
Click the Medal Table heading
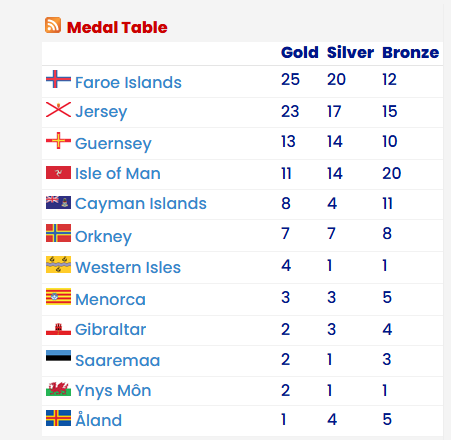point(117,27)
